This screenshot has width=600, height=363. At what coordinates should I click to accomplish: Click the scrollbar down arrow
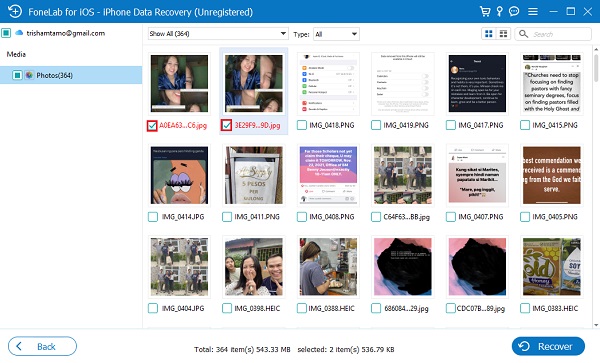point(596,325)
